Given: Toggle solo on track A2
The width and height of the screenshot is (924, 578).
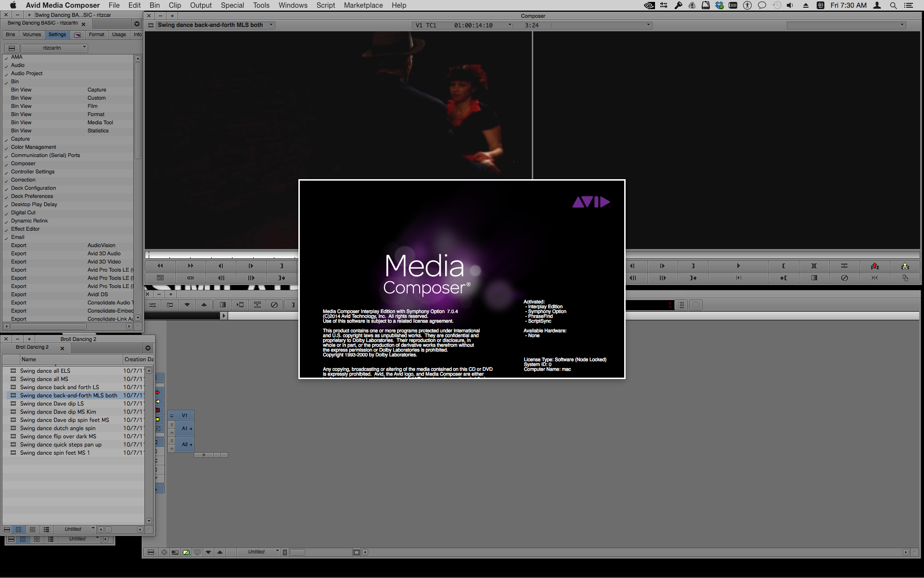Looking at the screenshot, I should pos(172,441).
